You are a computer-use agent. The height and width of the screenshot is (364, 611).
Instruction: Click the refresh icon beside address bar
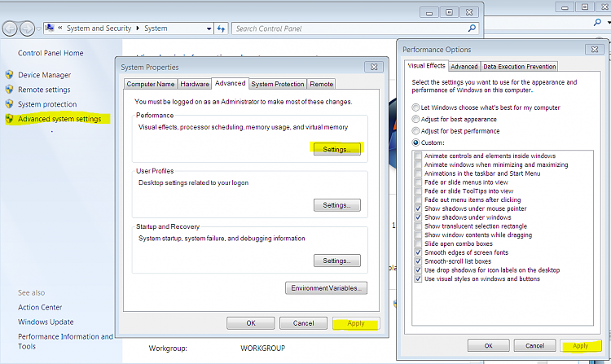pyautogui.click(x=221, y=29)
